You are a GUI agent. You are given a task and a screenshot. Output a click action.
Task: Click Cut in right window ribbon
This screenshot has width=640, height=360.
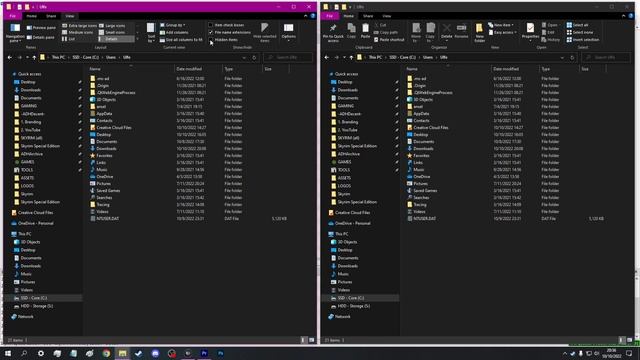pyautogui.click(x=380, y=25)
